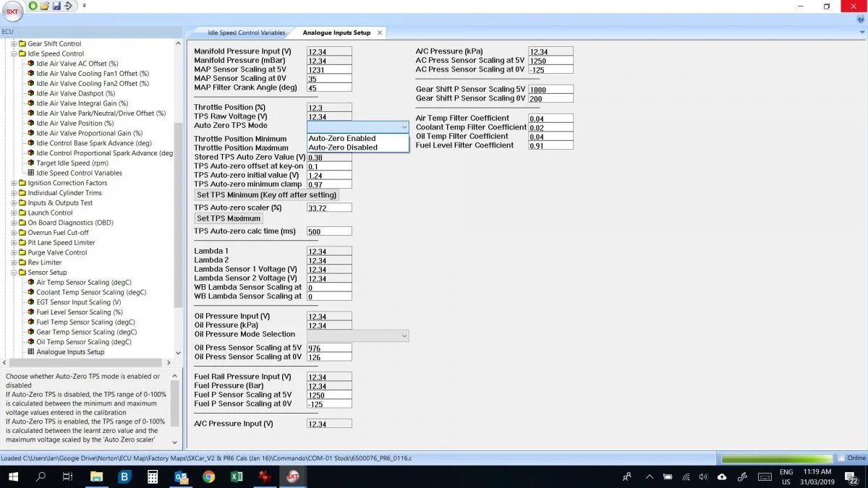Screen dimensions: 868x488
Task: Select the Analogue Inputs Setup tree icon
Action: click(31, 352)
